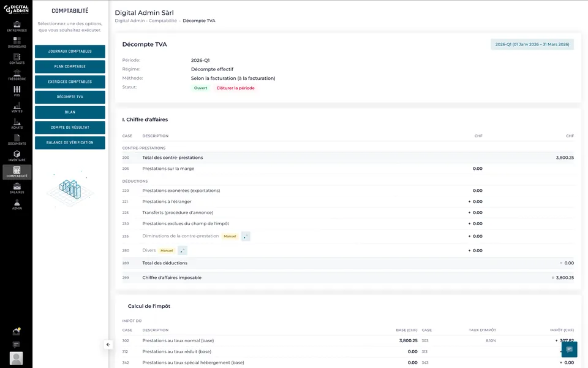Viewport: 588px width, 368px height.
Task: Click the Digital Admin logo
Action: pyautogui.click(x=16, y=9)
